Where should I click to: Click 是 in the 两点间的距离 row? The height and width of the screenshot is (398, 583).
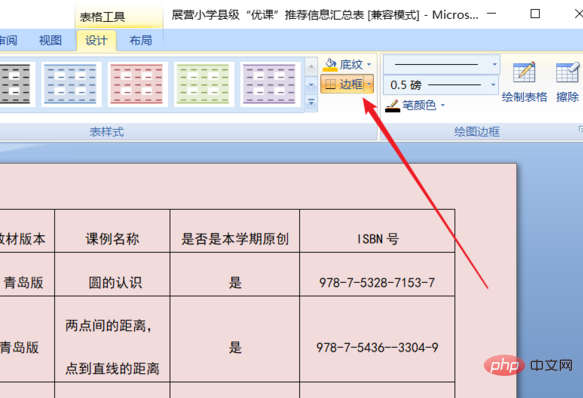(235, 348)
